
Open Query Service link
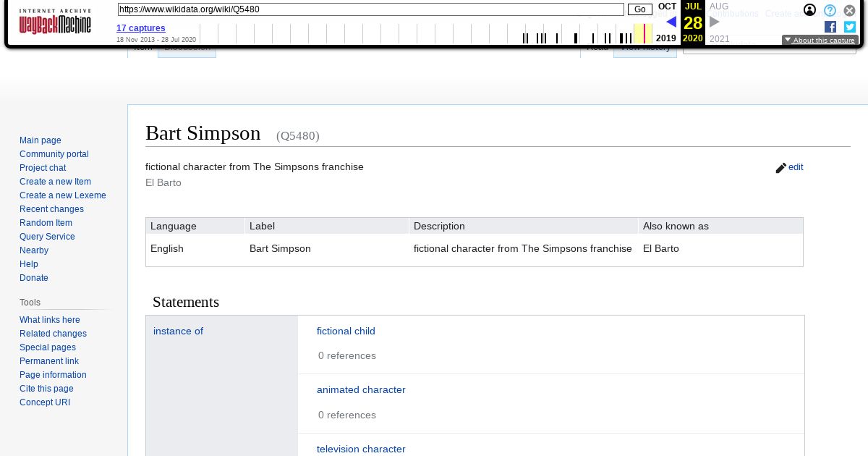[47, 237]
